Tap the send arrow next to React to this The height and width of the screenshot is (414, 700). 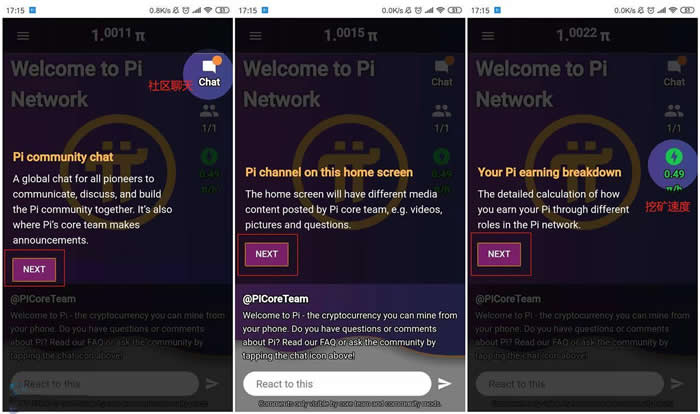click(x=444, y=384)
